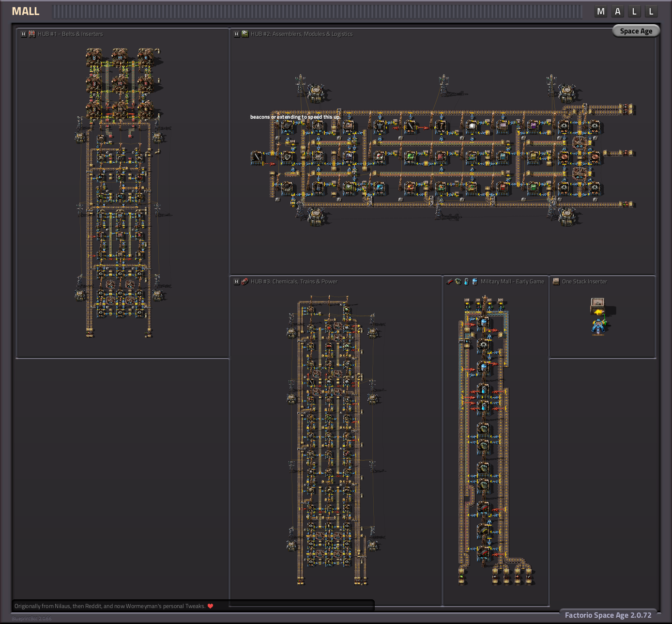Click the A letter icon in header
This screenshot has height=624, width=672.
click(617, 12)
